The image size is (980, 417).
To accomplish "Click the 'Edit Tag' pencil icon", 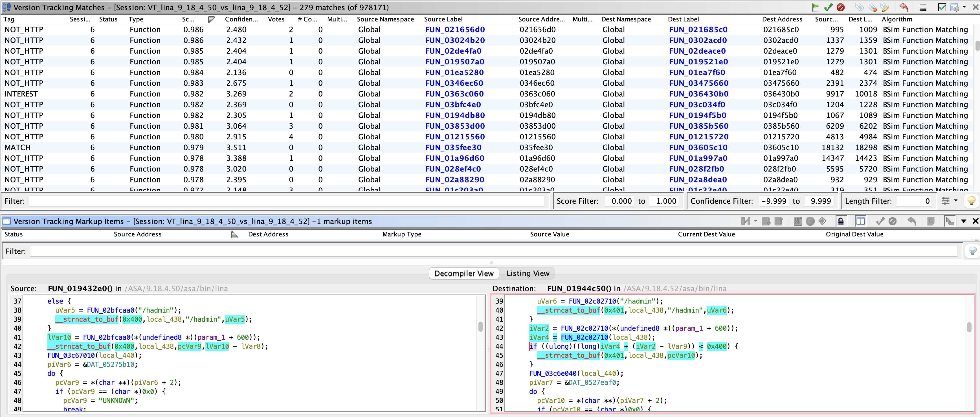I will pos(885,7).
